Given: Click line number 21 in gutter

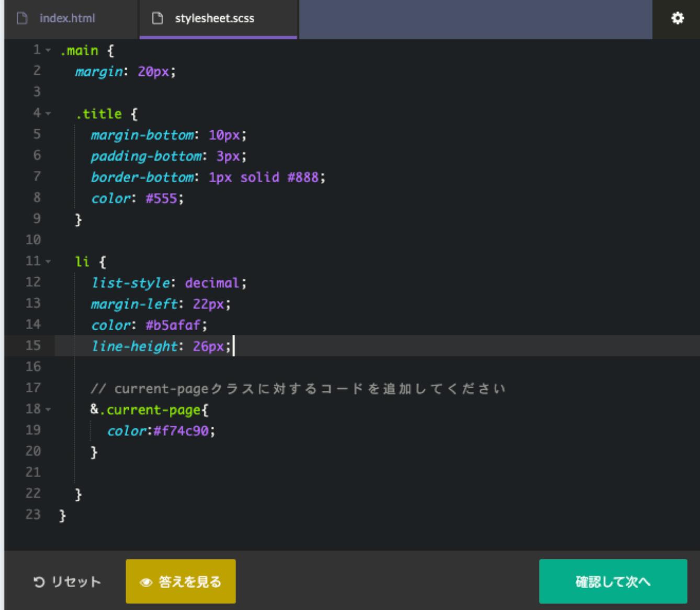Looking at the screenshot, I should pyautogui.click(x=33, y=472).
